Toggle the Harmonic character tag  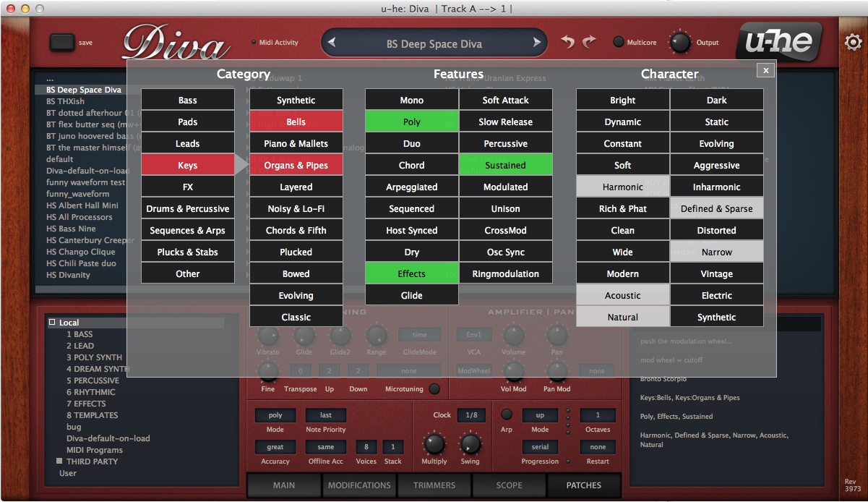pos(623,187)
